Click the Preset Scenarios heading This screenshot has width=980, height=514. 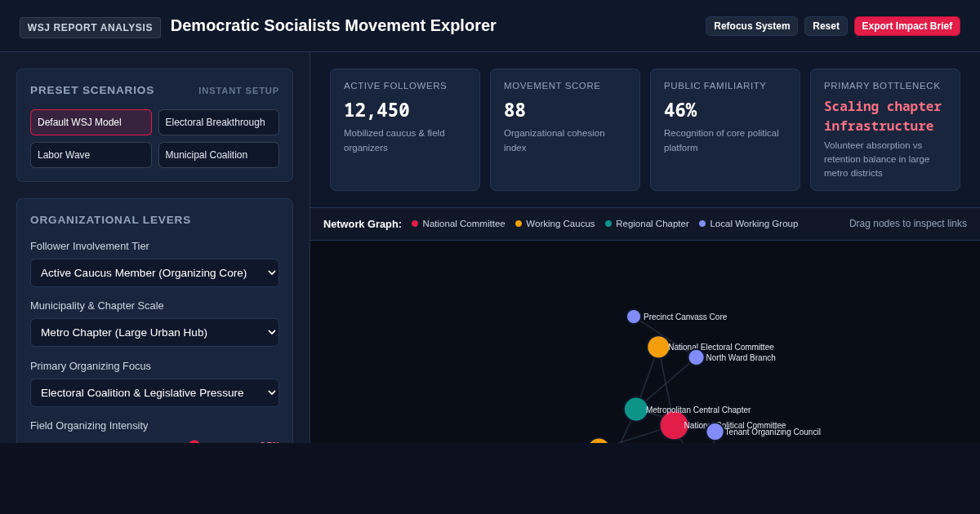pos(92,90)
